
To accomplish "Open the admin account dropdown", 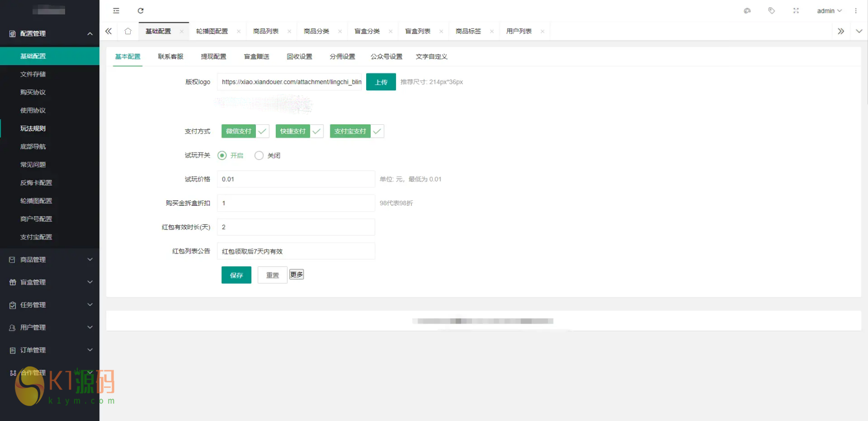I will tap(829, 11).
